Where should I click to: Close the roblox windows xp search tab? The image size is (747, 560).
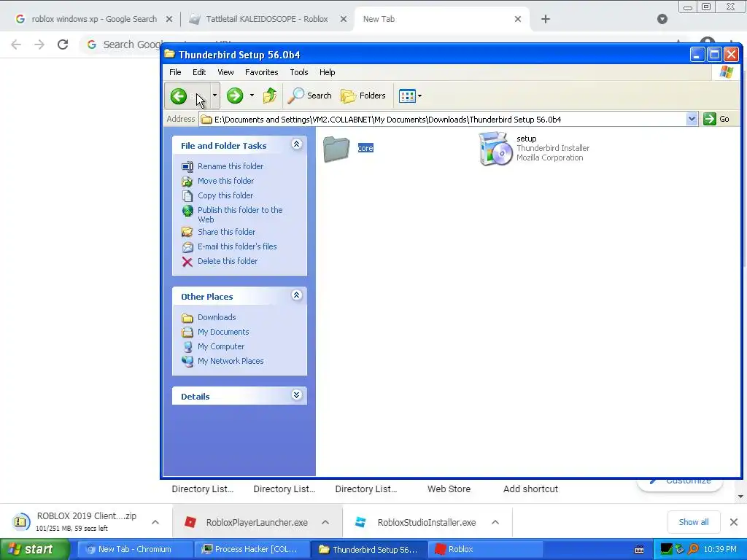pos(169,19)
